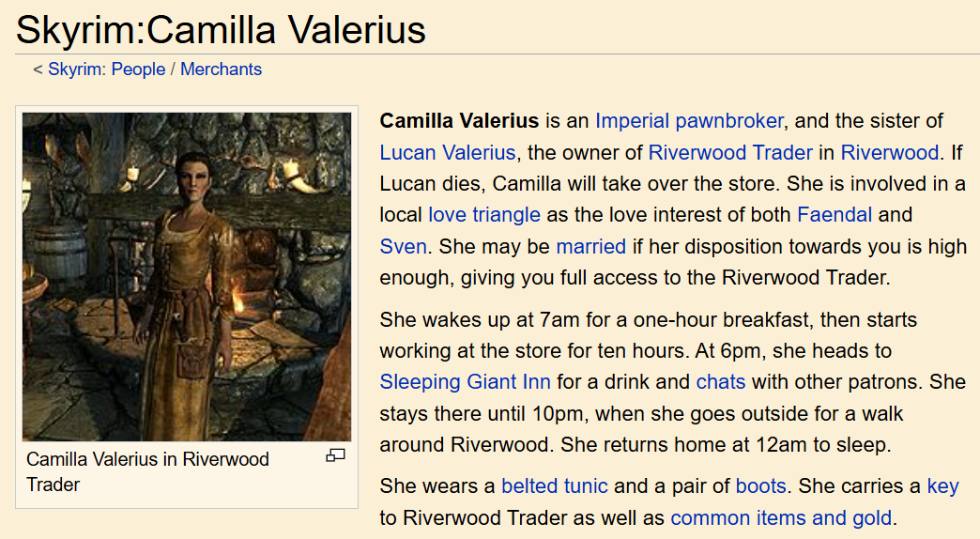The height and width of the screenshot is (539, 980).
Task: Click the common items and gold link
Action: 781,517
